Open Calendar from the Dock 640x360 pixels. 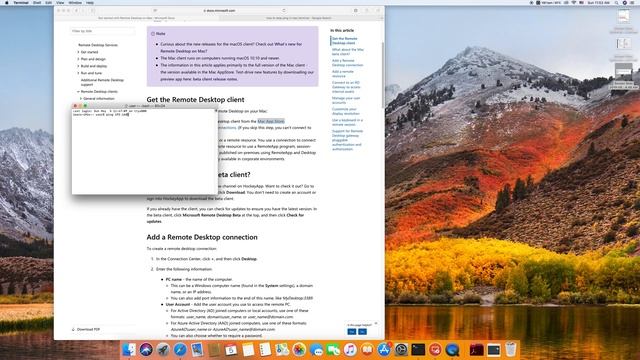pos(231,350)
